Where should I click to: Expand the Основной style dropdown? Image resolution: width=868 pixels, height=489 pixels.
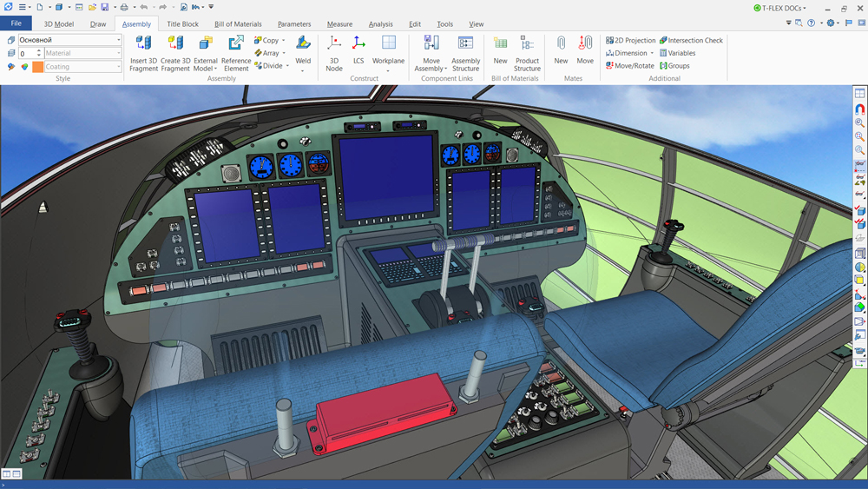119,40
